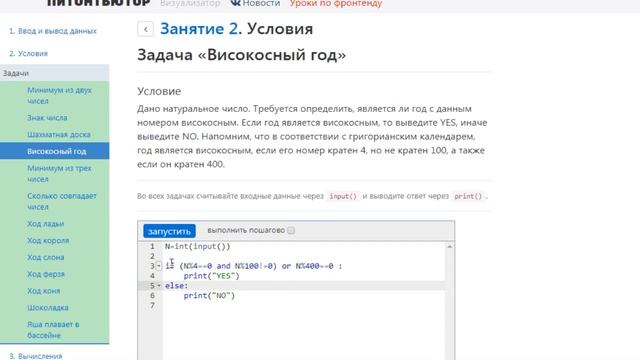Open task Ход ладьи
This screenshot has height=360, width=640.
46,224
